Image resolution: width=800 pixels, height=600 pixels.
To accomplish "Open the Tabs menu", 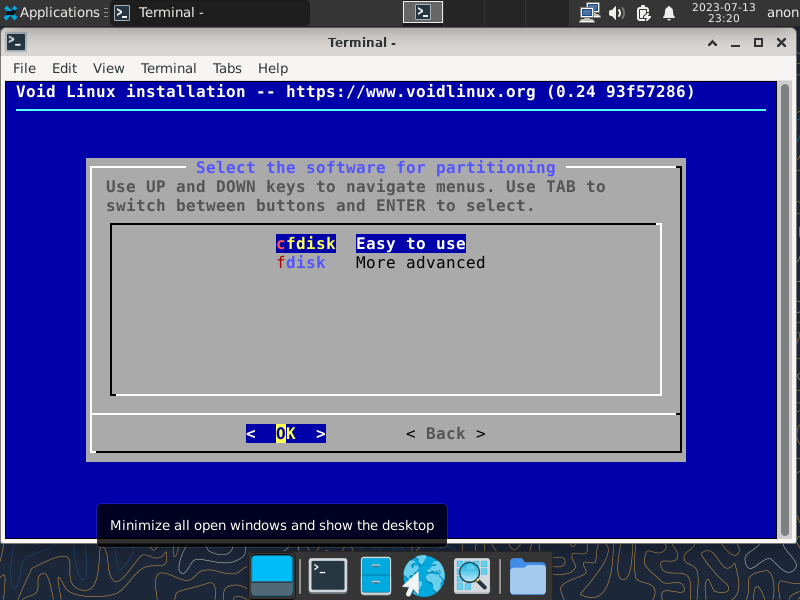I will [x=227, y=68].
